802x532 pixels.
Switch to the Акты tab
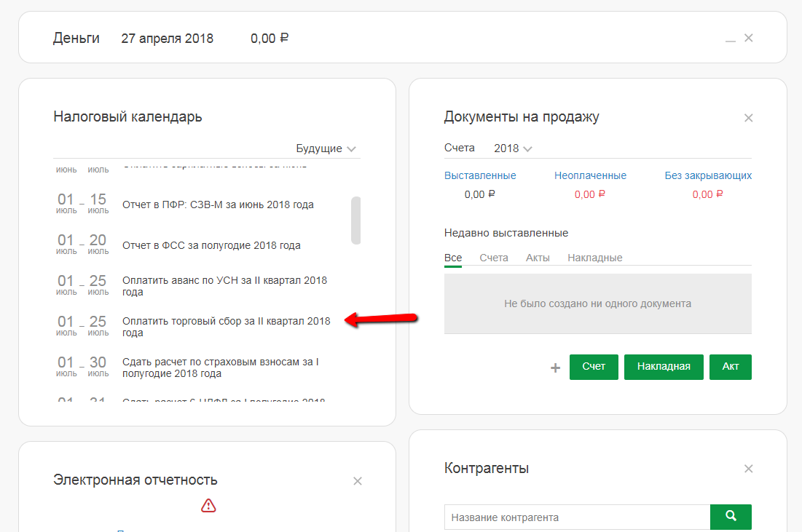point(538,258)
